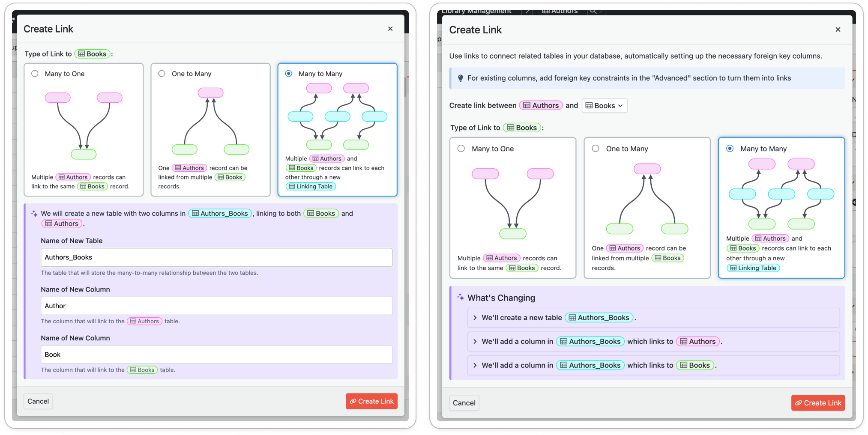The image size is (868, 435).
Task: Click Authors_Books tag in left info text
Action: (220, 213)
